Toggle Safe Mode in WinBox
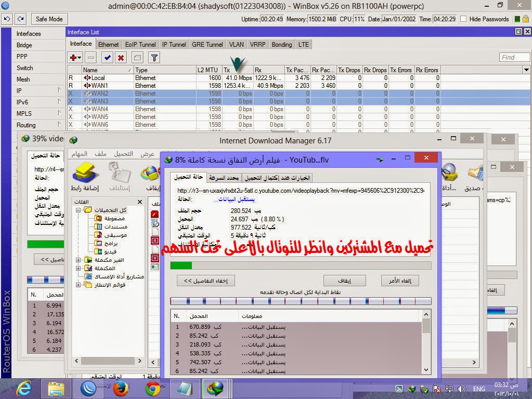This screenshot has height=399, width=532. pyautogui.click(x=49, y=19)
